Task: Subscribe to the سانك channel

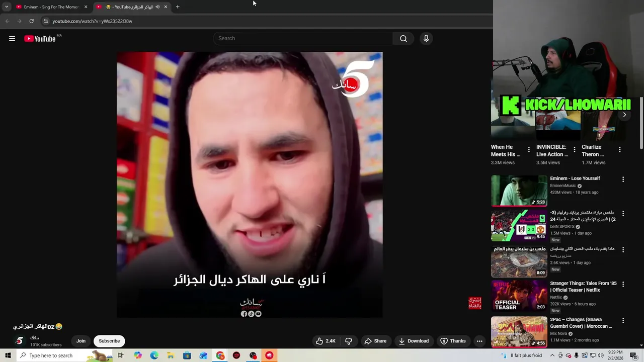Action: [109, 341]
